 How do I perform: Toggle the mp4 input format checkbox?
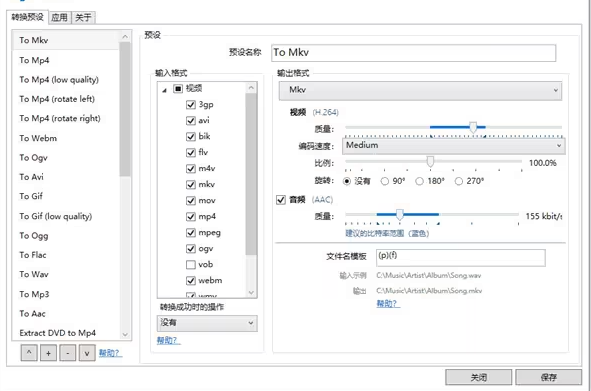(x=191, y=216)
